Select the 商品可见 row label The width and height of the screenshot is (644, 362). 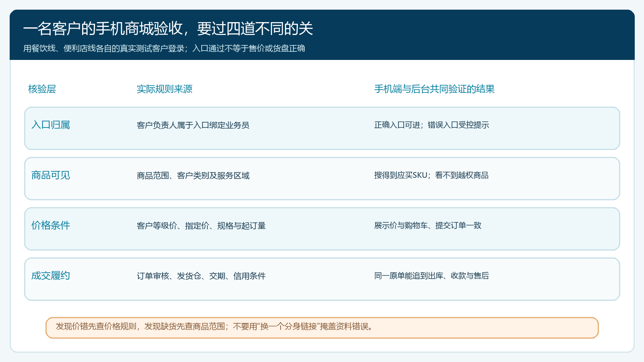pos(51,175)
